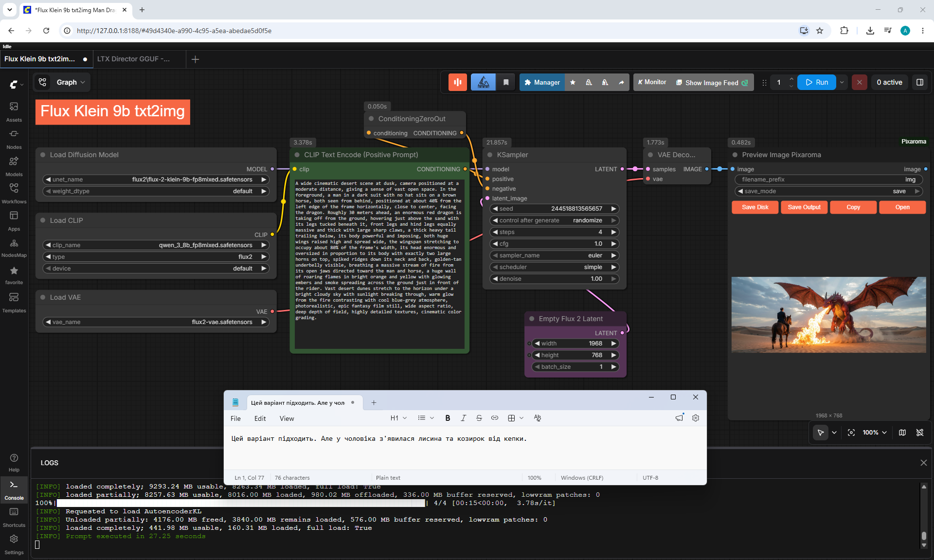Open the 100% zoom dropdown on canvas
934x560 pixels.
coord(875,433)
